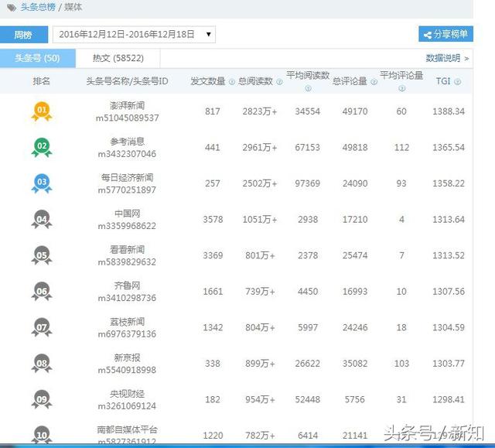Open the 澎湃新闻 account name
The height and width of the screenshot is (448, 495).
tap(127, 105)
